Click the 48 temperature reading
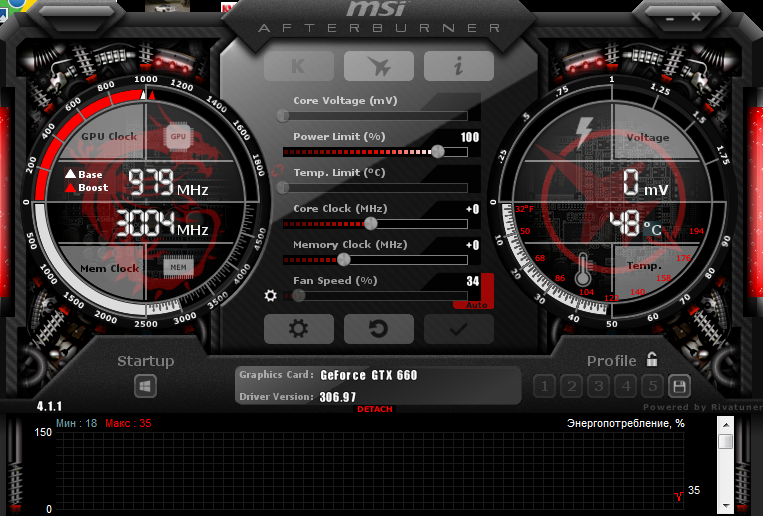The width and height of the screenshot is (763, 516). point(625,224)
